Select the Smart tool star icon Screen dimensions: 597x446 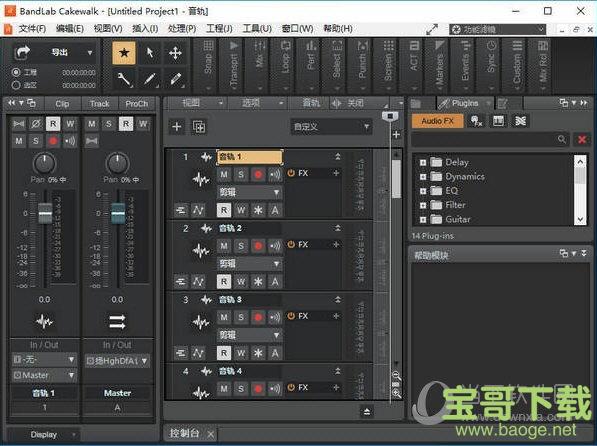click(124, 53)
